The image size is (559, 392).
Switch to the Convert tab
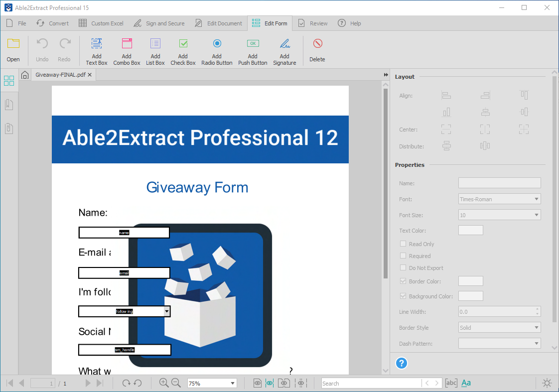coord(52,23)
